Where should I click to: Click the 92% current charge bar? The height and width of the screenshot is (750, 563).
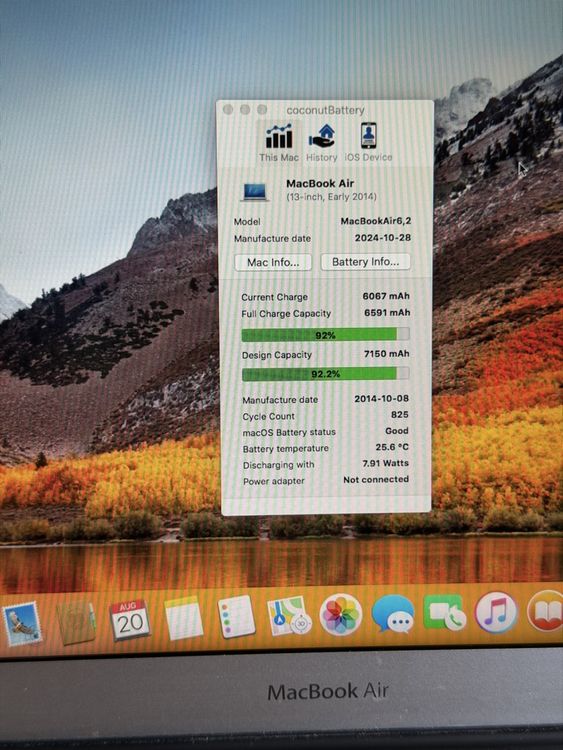tap(325, 334)
